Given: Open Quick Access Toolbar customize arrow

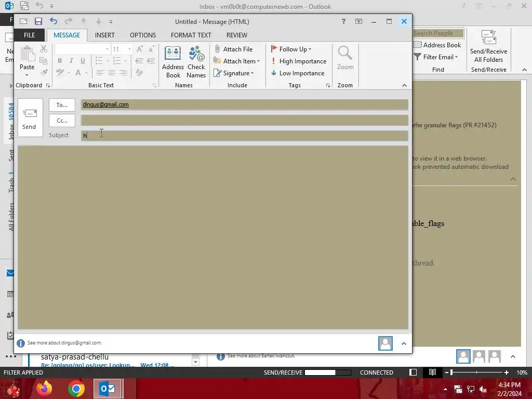Looking at the screenshot, I should pos(111,22).
